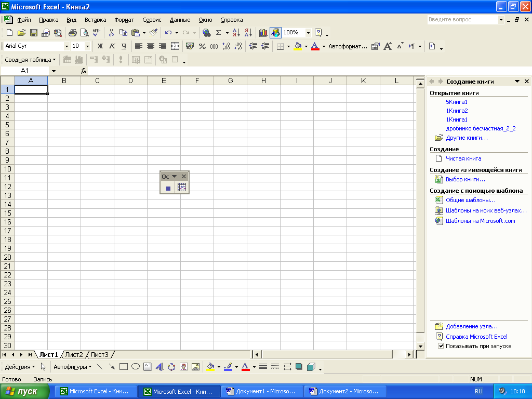532x399 pixels.
Task: Uncheck 'Показывать при запуске' checkbox
Action: [441, 346]
